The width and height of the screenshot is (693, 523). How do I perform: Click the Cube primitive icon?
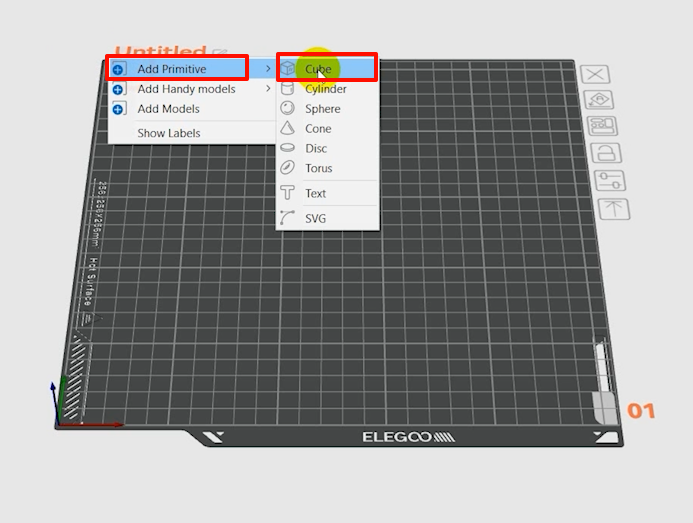click(288, 69)
